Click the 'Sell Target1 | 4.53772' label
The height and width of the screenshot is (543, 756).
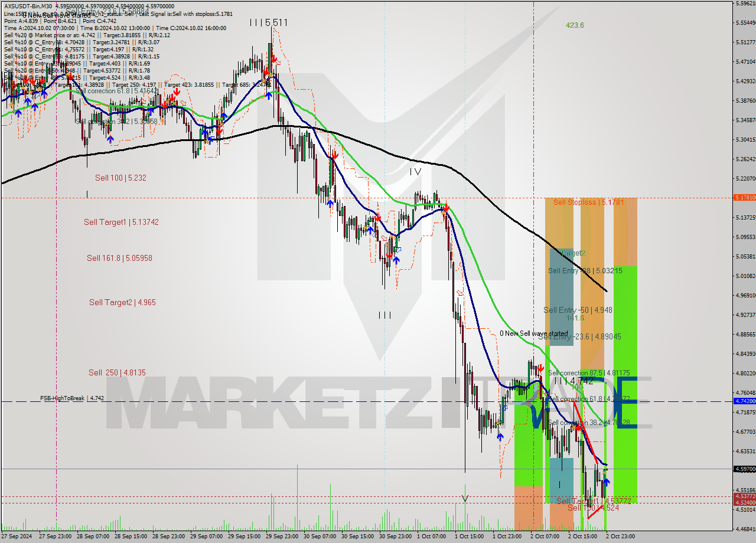tap(594, 501)
